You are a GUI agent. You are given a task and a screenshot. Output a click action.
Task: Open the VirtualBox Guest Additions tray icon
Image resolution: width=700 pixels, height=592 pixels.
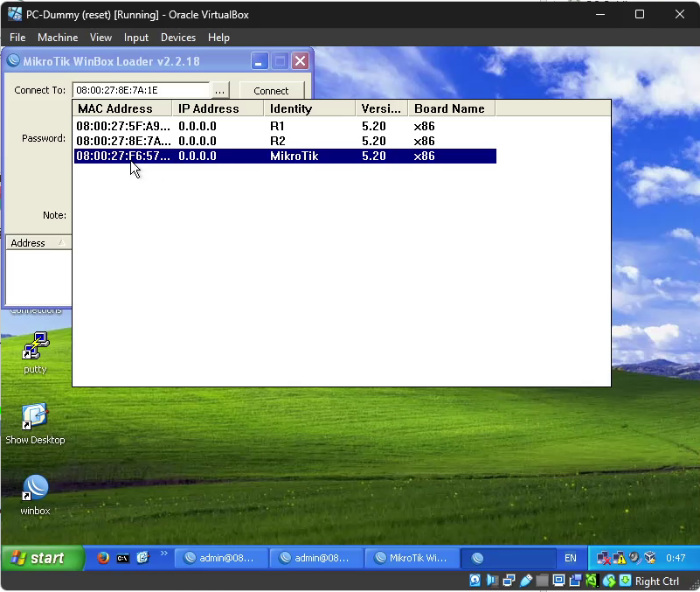(x=650, y=558)
